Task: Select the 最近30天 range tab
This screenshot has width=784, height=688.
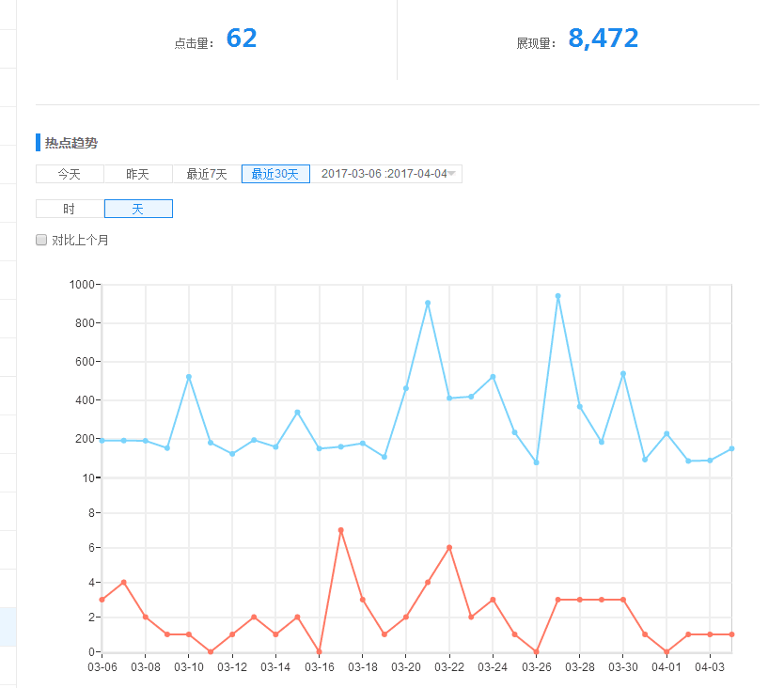Action: click(275, 174)
